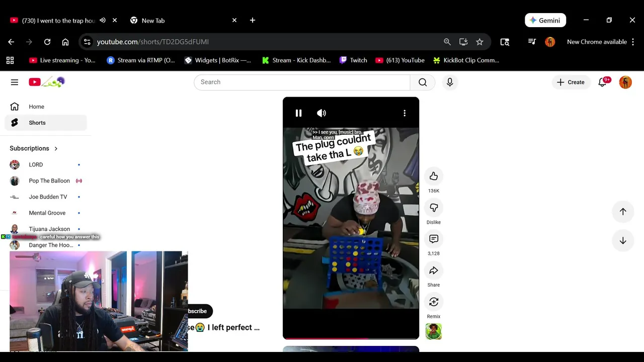The width and height of the screenshot is (644, 362).
Task: Expand the Subscriptions section chevron
Action: click(56, 148)
